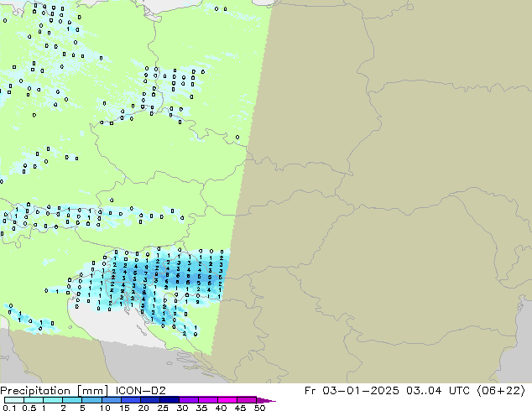Click the navy swatch between 25 and 30

(x=169, y=400)
